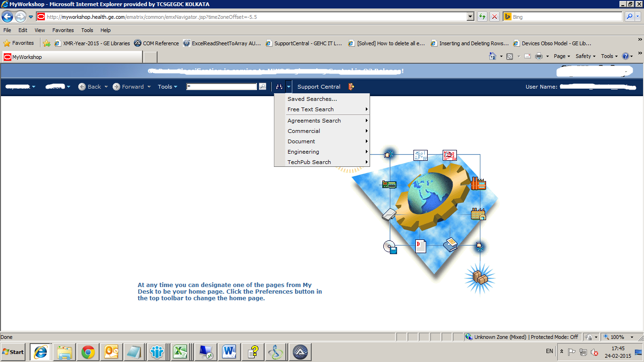Click the red document icon on globe image

pyautogui.click(x=421, y=246)
